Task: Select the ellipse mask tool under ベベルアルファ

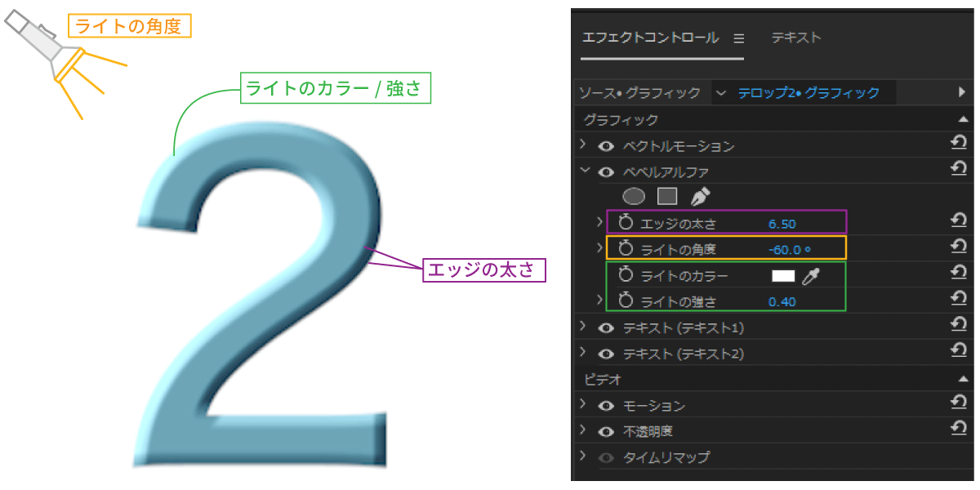Action: (634, 197)
